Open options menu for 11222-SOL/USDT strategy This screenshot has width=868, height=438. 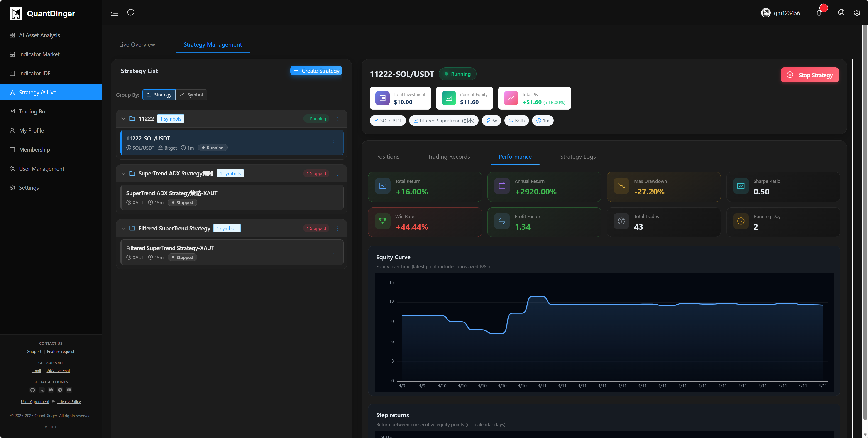334,142
